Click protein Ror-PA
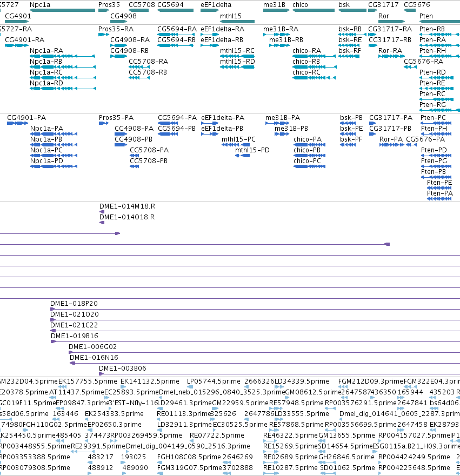 (391, 139)
